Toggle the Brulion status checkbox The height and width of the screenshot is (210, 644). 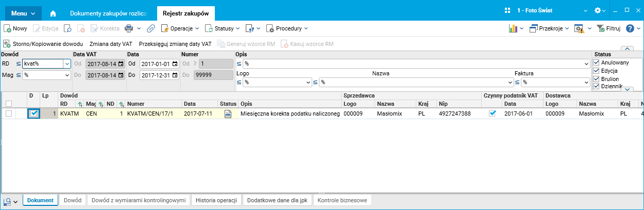[x=597, y=79]
